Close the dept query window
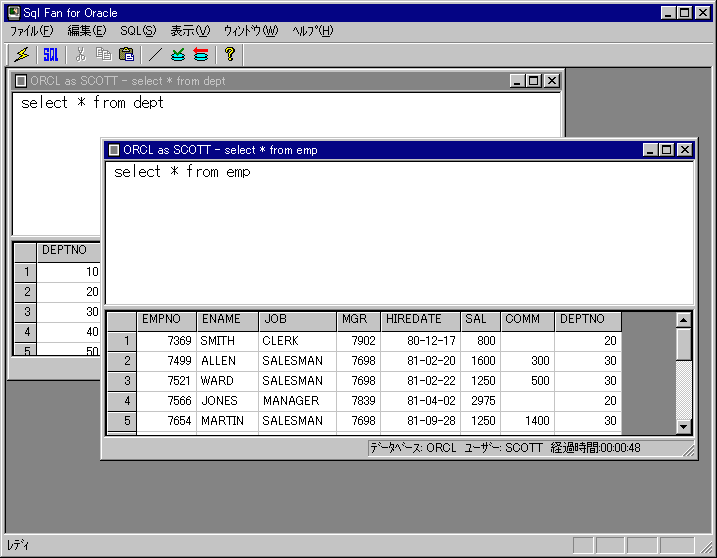 [551, 81]
